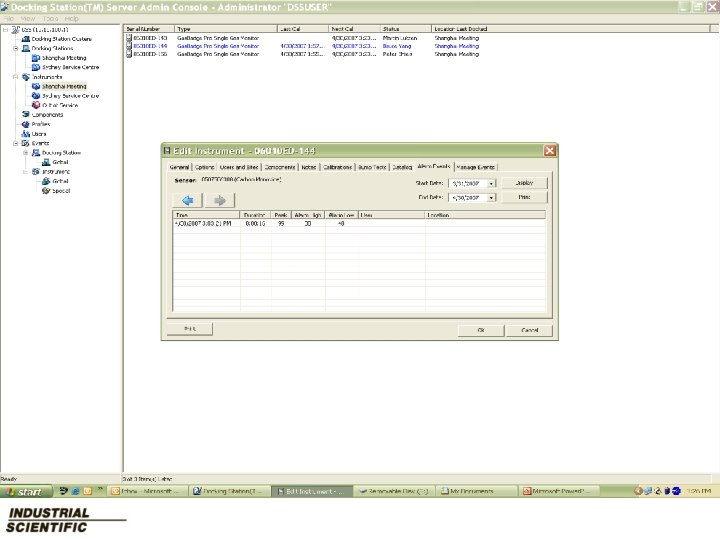The image size is (720, 540).
Task: Click Sydney Service Centre icon under Instruments
Action: tap(36, 96)
